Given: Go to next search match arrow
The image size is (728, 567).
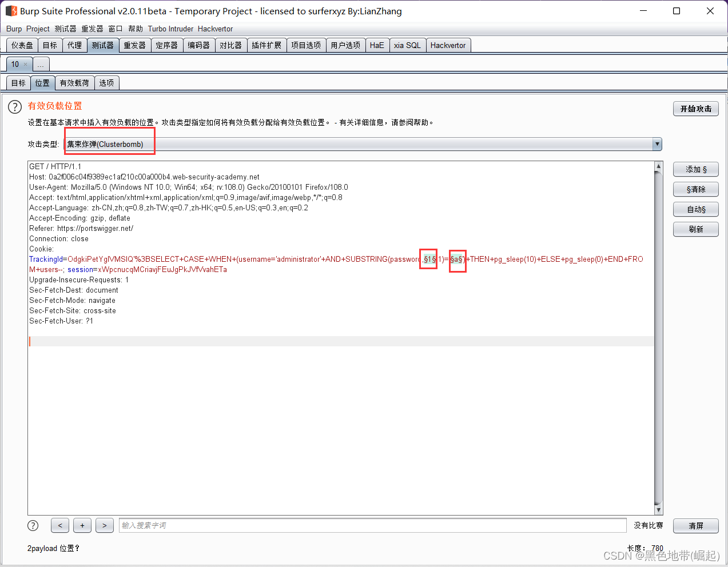Looking at the screenshot, I should tap(105, 525).
